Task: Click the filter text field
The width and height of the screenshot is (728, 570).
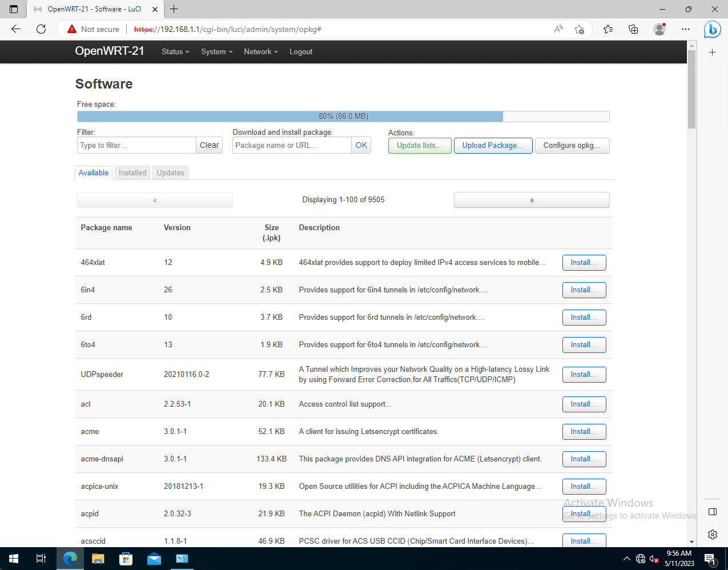Action: 136,145
